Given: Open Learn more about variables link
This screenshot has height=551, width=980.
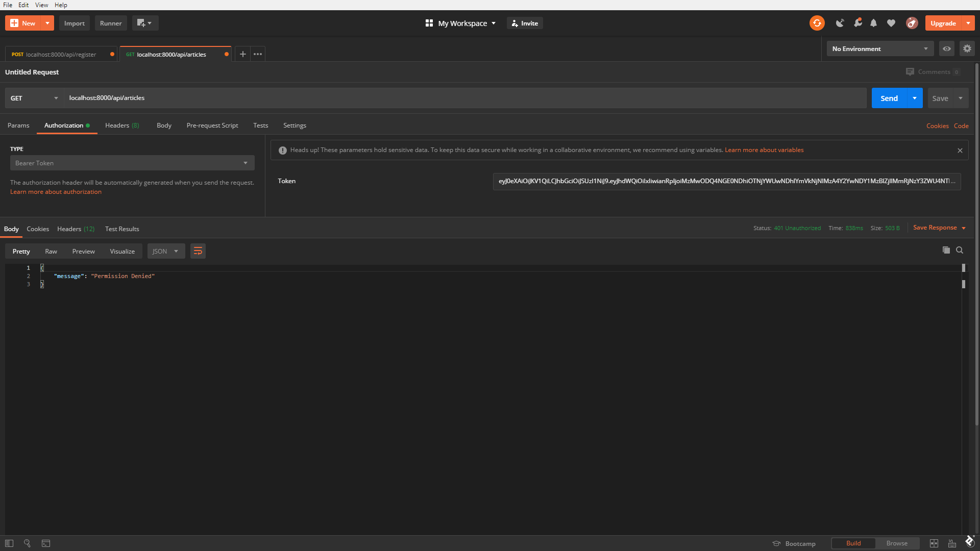Looking at the screenshot, I should click(764, 149).
